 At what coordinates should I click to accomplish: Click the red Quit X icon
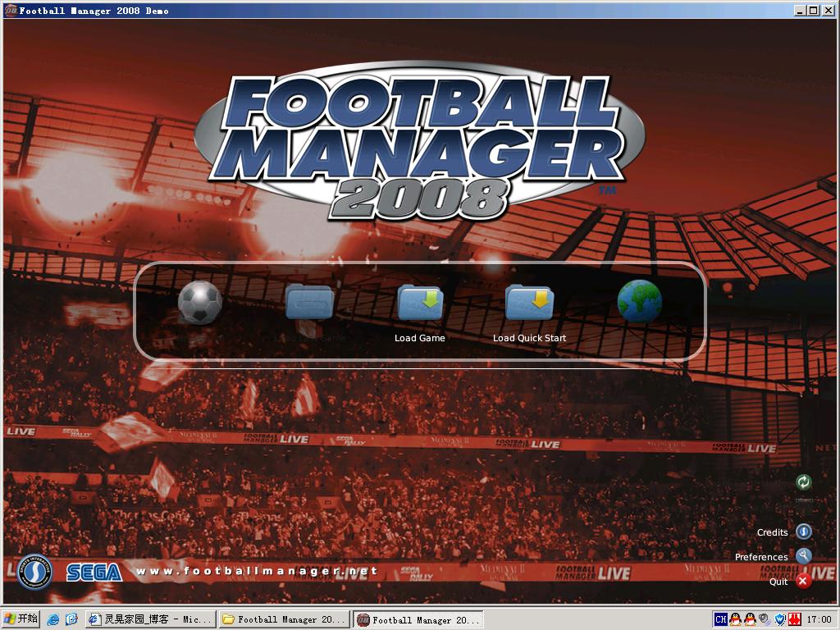point(802,582)
